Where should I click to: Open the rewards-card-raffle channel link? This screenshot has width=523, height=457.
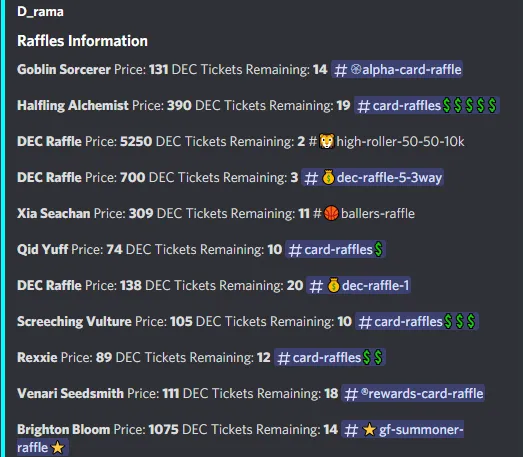[413, 394]
